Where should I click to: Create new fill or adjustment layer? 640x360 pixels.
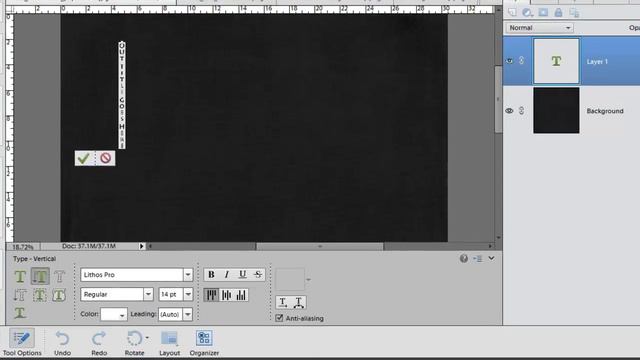point(527,13)
